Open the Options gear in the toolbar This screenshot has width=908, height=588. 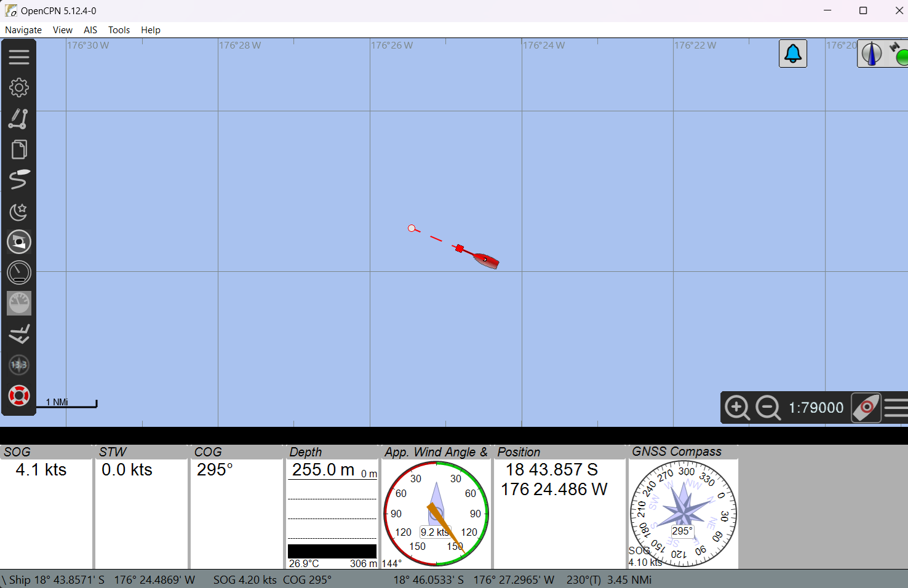(19, 88)
